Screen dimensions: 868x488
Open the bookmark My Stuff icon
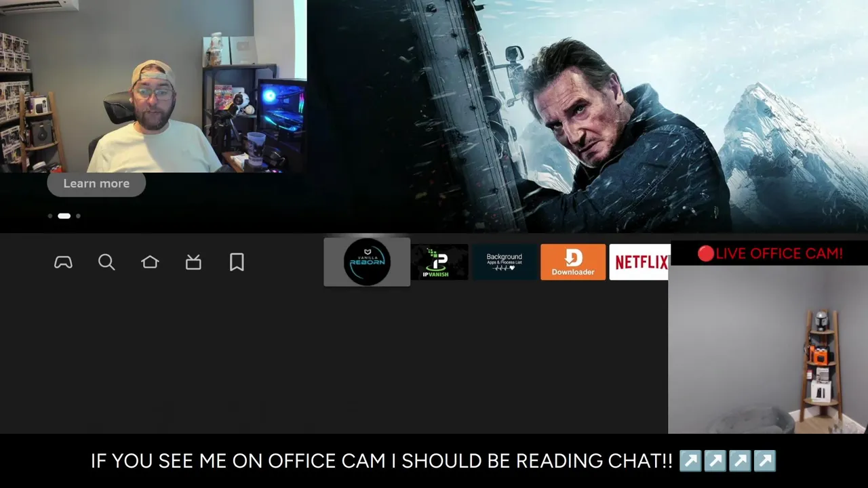click(x=237, y=262)
